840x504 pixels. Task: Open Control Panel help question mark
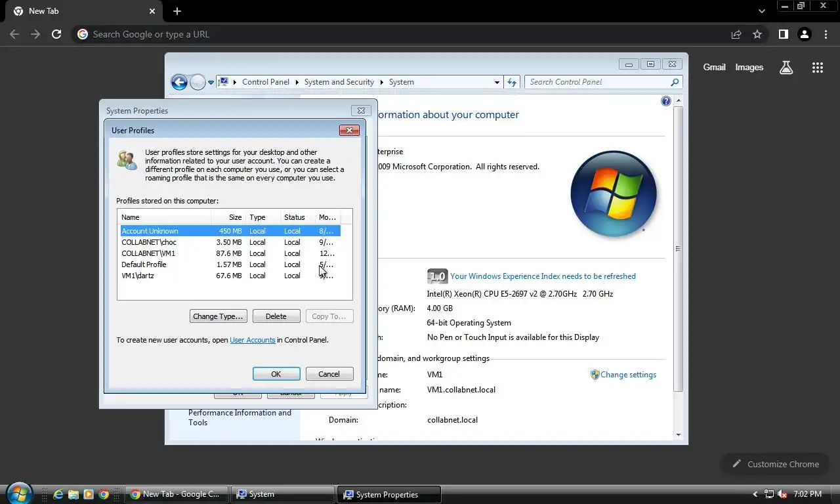[x=666, y=101]
